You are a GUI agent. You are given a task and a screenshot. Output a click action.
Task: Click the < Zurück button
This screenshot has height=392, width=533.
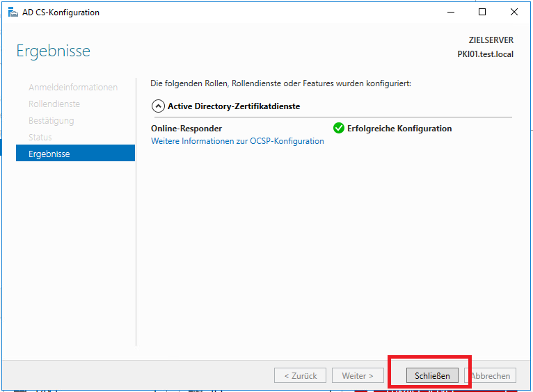click(x=301, y=375)
